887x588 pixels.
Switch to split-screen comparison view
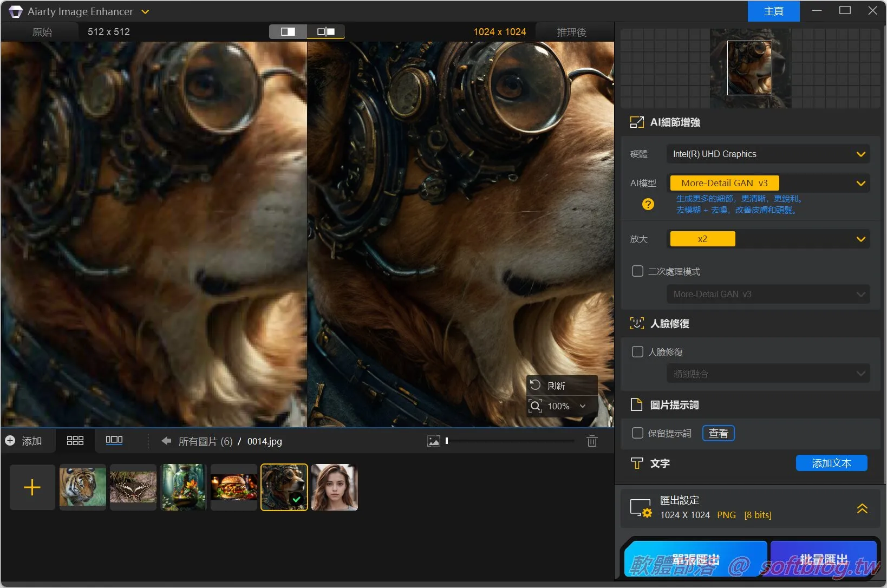(288, 31)
